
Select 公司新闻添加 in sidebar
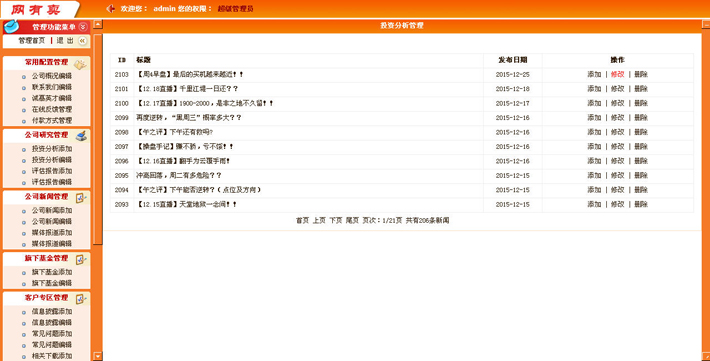point(52,210)
